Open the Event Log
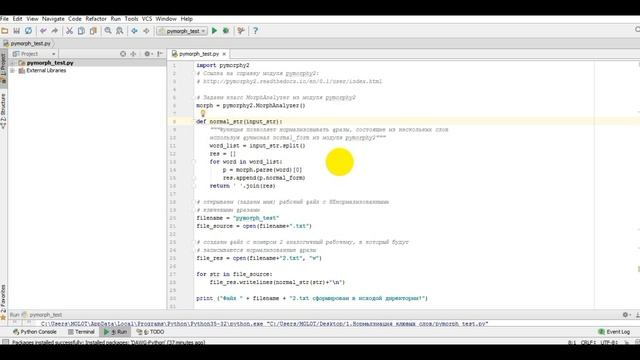Screen dimensions: 640x360 pos(614,332)
